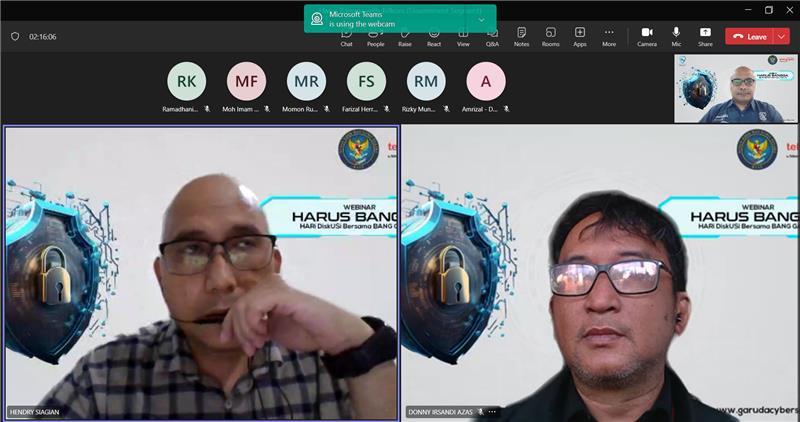
Task: Select participant avatar RK
Action: [x=186, y=81]
